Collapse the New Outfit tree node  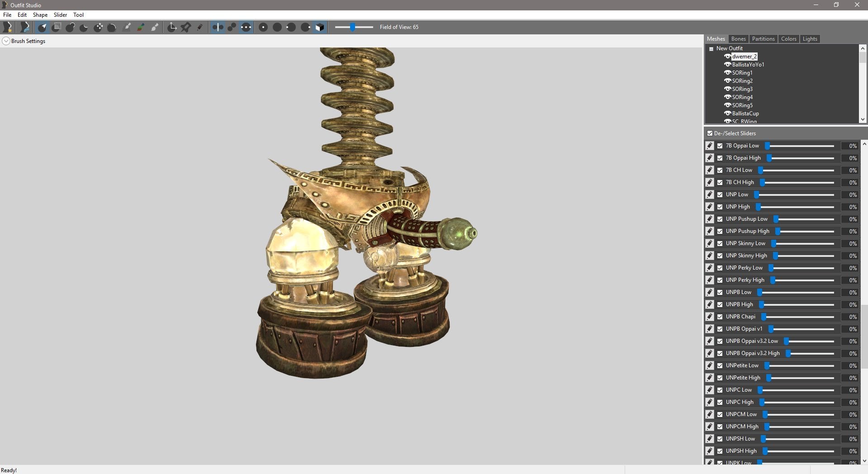711,48
